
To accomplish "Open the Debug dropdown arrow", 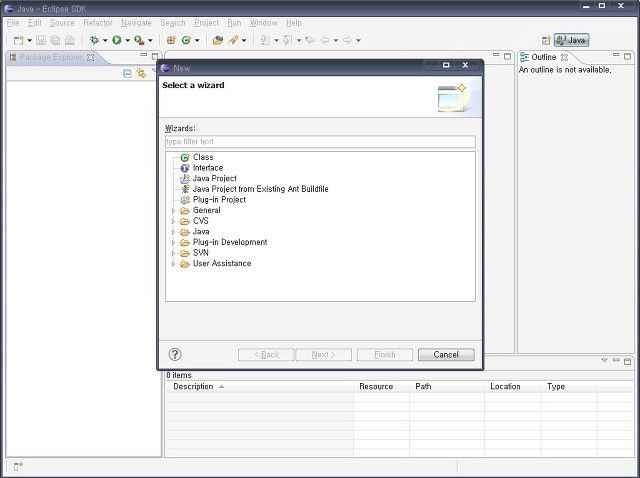I will coord(105,40).
